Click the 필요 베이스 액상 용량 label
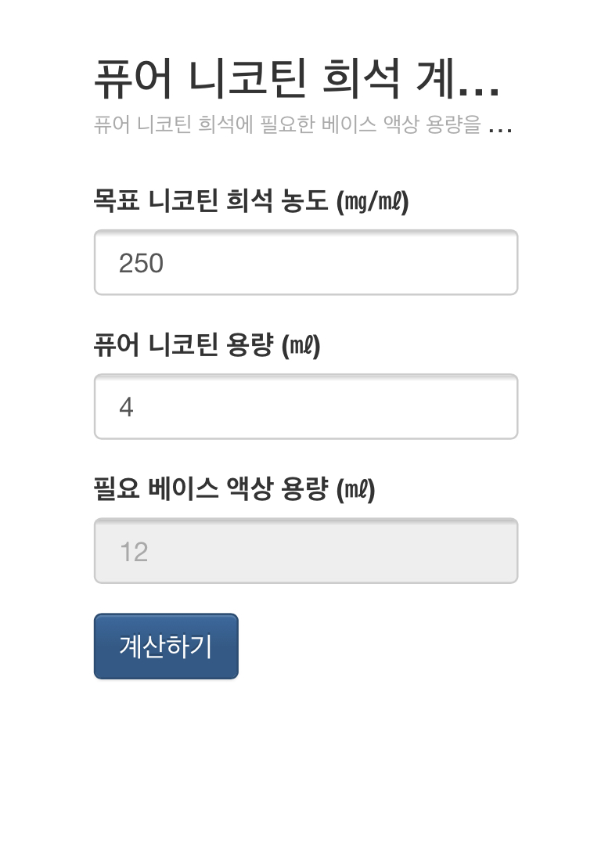This screenshot has width=594, height=868. pyautogui.click(x=235, y=489)
